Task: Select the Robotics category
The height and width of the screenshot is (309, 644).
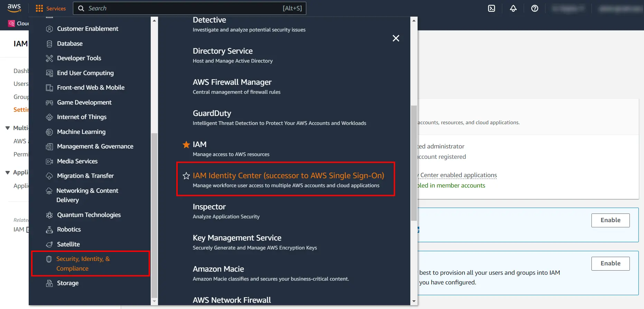Action: (x=69, y=229)
